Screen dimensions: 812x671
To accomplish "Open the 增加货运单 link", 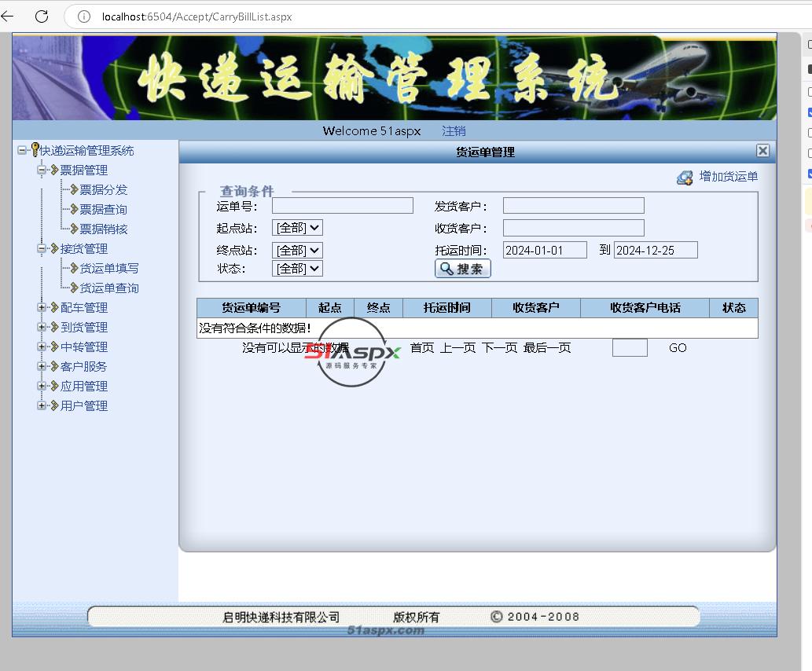I will coord(728,177).
